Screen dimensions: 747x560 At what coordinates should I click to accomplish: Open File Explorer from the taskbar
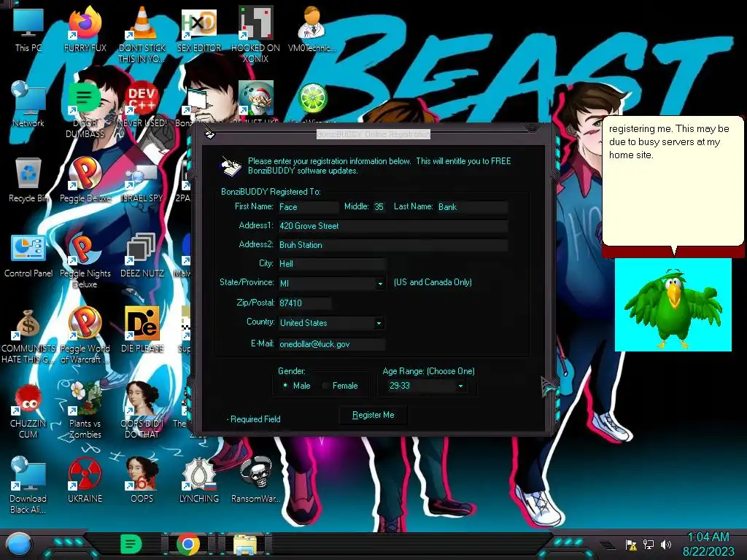[245, 545]
